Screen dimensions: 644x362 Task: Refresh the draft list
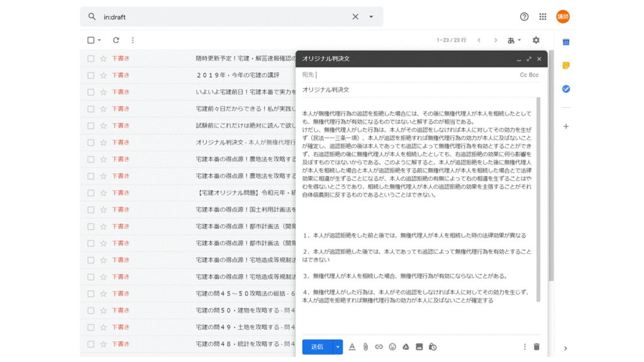116,40
